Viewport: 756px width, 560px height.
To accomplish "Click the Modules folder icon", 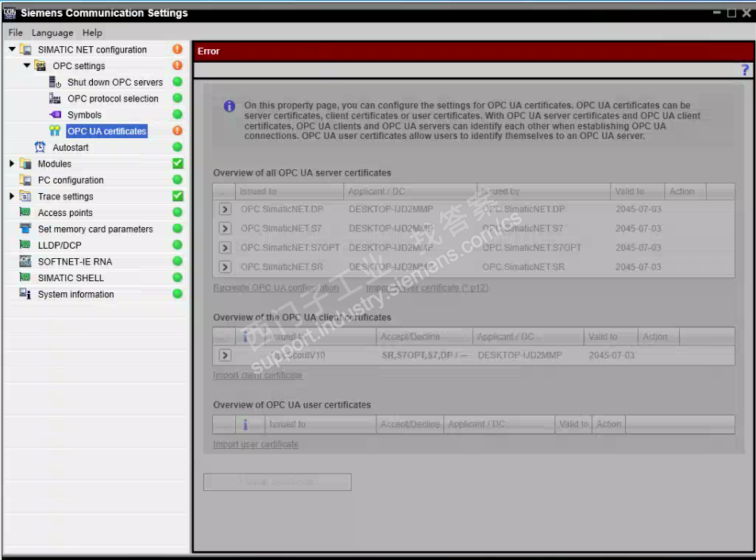I will [x=25, y=164].
